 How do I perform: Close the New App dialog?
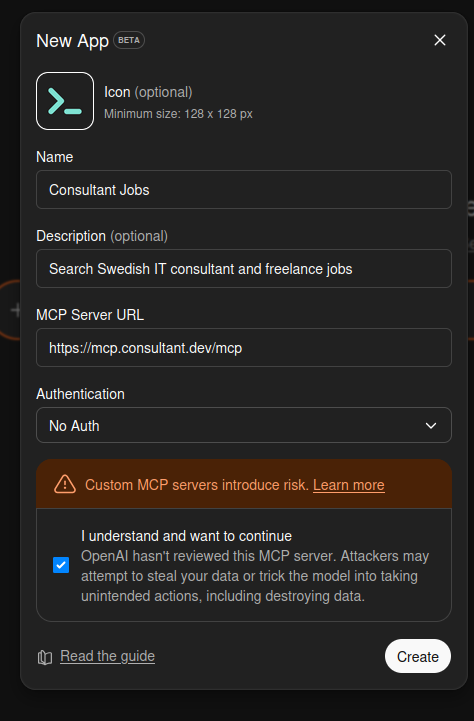[x=440, y=40]
